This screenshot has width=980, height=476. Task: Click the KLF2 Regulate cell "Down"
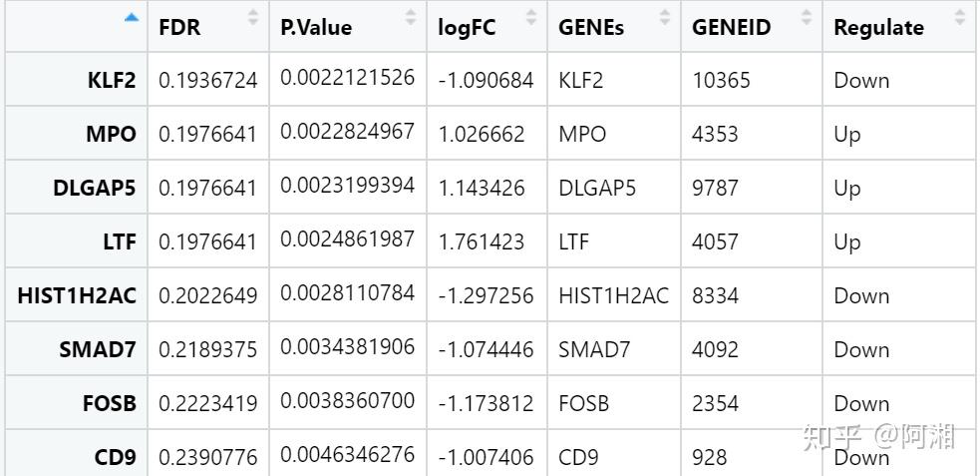point(861,81)
